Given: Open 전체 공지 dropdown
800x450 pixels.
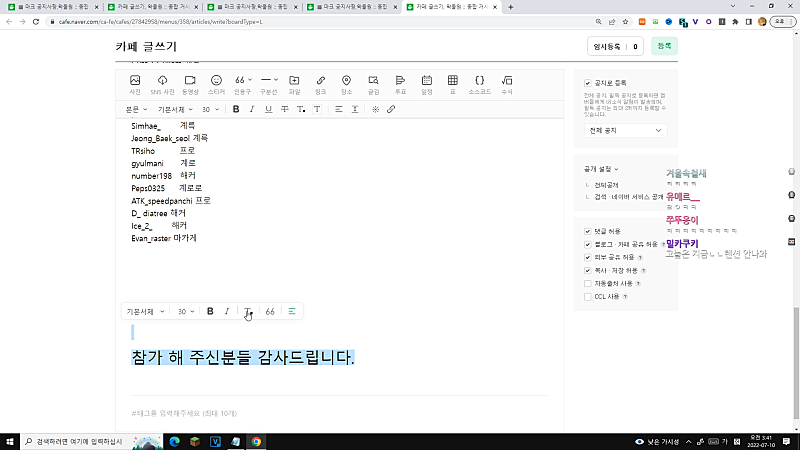Looking at the screenshot, I should (625, 131).
